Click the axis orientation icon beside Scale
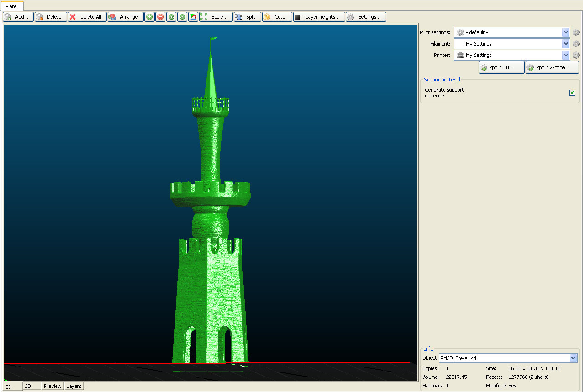This screenshot has height=392, width=583. (x=193, y=17)
